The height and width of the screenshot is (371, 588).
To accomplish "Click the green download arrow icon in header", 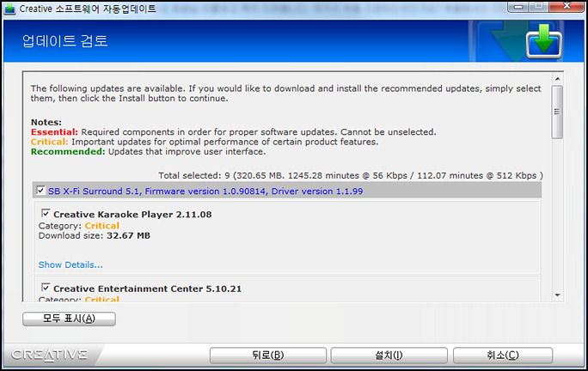I will pyautogui.click(x=544, y=40).
